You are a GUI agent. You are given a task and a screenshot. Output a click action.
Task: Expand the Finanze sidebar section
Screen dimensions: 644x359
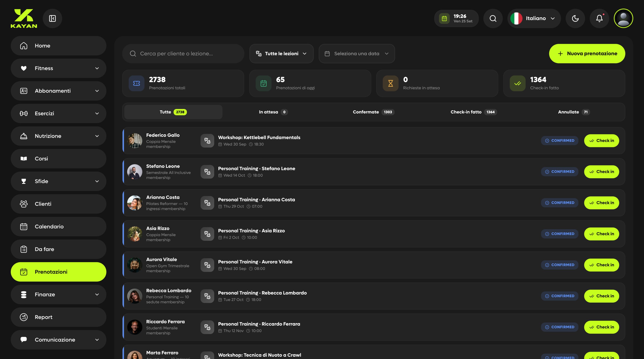(59, 295)
